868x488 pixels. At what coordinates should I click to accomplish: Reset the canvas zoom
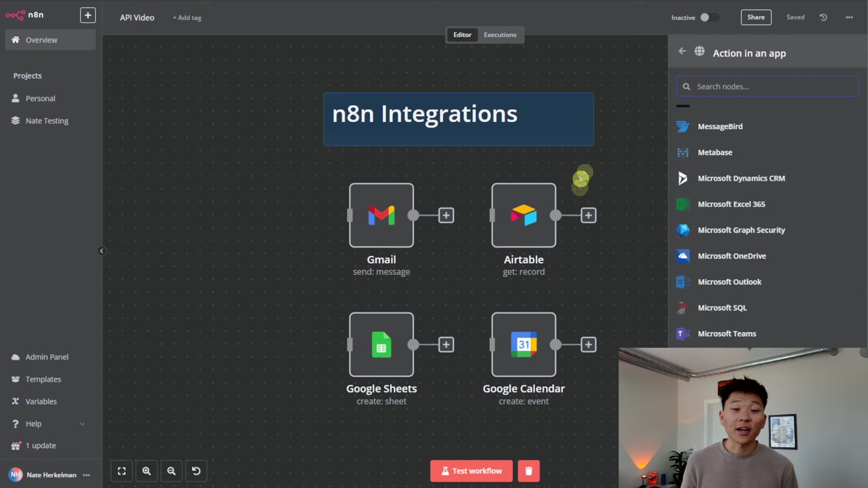click(x=196, y=471)
